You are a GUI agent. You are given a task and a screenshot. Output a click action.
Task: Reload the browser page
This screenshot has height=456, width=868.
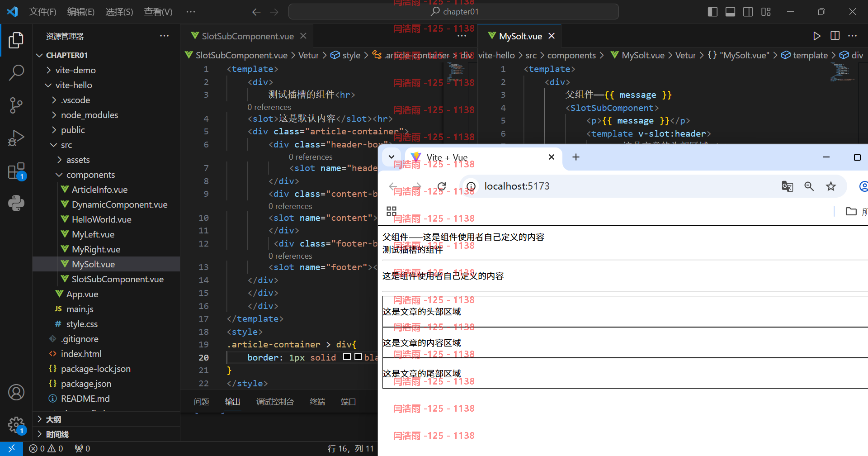[442, 186]
